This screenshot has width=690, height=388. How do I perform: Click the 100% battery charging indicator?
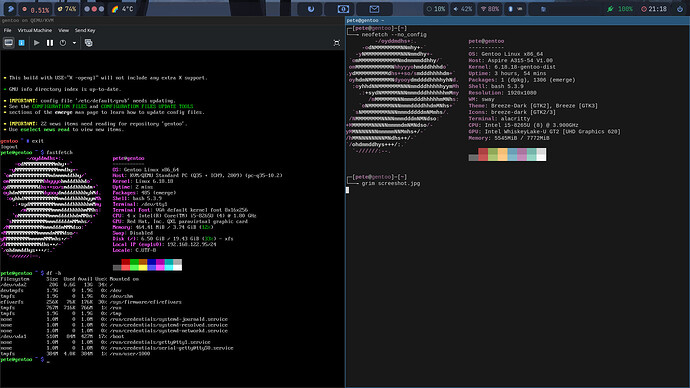620,9
